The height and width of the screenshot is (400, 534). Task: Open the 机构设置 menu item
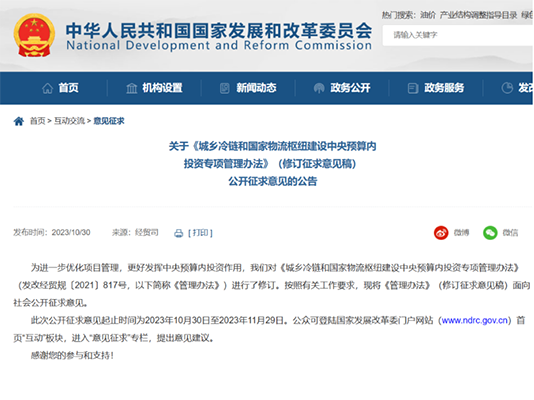pyautogui.click(x=162, y=88)
